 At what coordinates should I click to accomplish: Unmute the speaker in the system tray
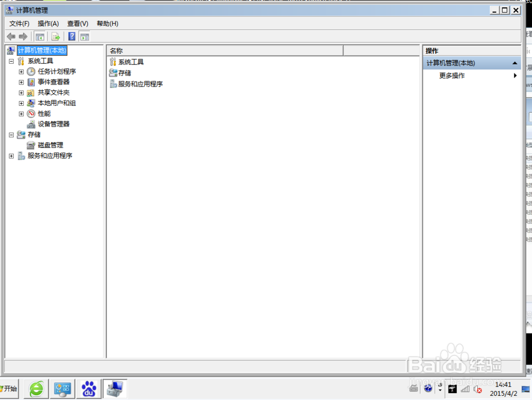tap(477, 389)
